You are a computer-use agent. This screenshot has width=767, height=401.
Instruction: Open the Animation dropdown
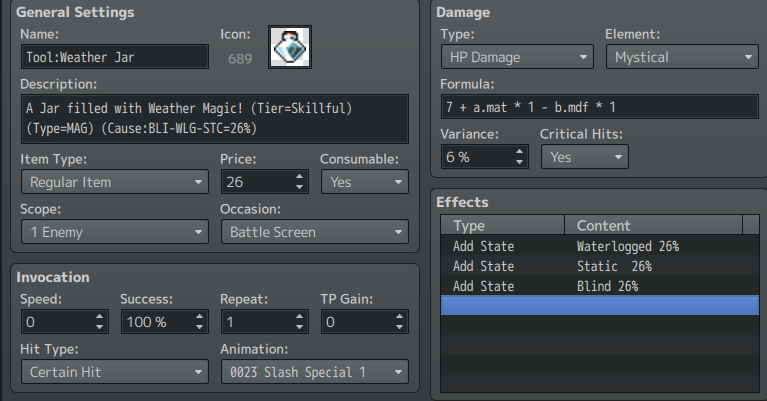pos(315,372)
